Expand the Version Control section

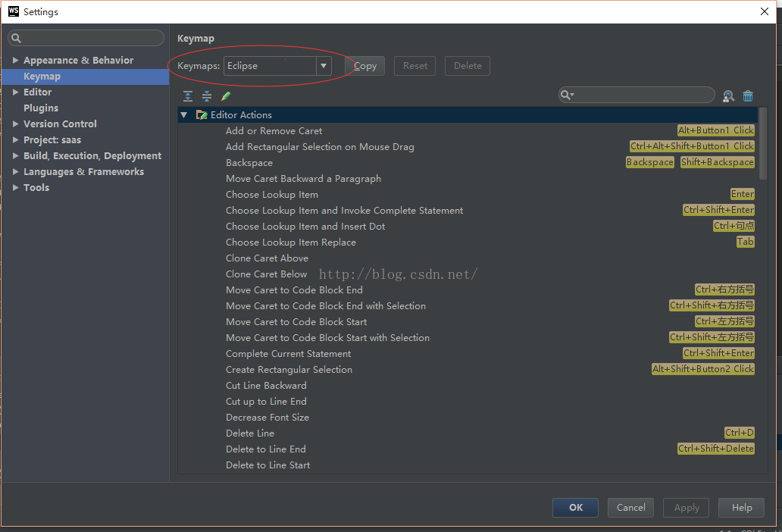pos(15,124)
